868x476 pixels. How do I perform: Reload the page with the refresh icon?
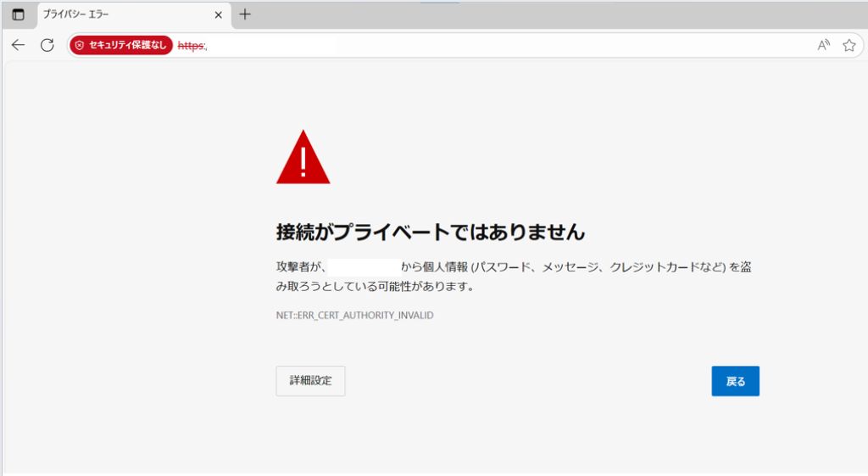click(47, 45)
